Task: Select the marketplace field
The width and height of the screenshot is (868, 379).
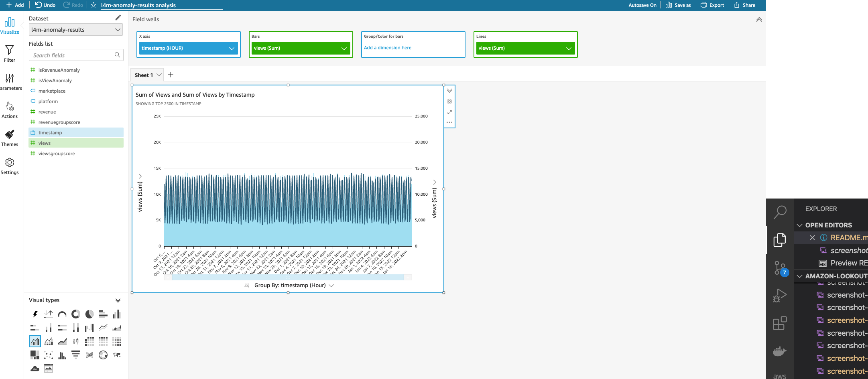Action: 76,91
